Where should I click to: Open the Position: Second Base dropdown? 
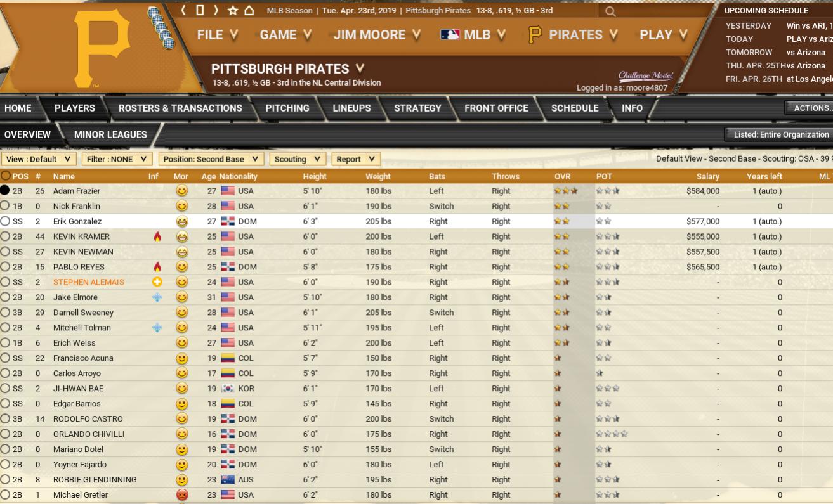[211, 159]
